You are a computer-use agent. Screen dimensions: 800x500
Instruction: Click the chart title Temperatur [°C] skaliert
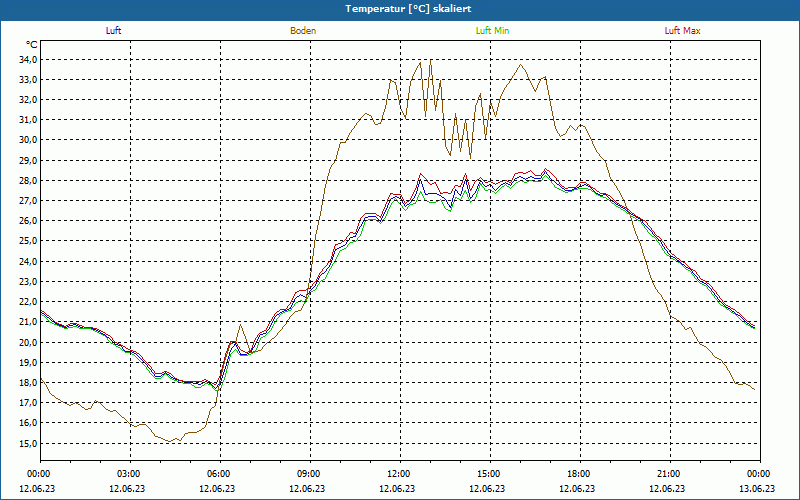[x=408, y=9]
